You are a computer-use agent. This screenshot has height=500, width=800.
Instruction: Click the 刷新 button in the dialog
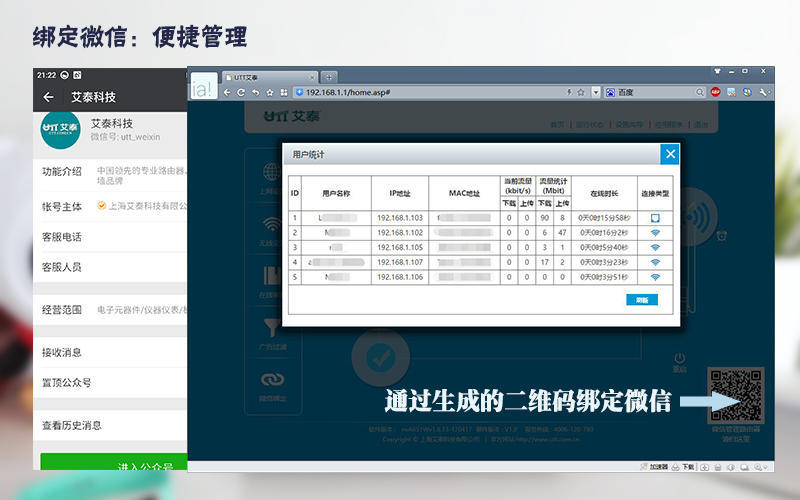click(642, 300)
